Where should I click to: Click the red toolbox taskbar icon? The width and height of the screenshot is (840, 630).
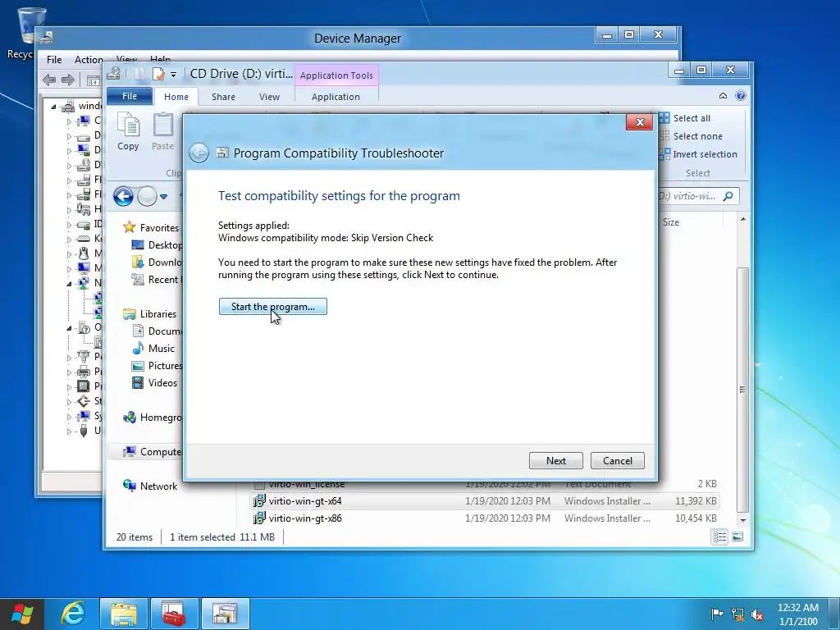[x=174, y=614]
